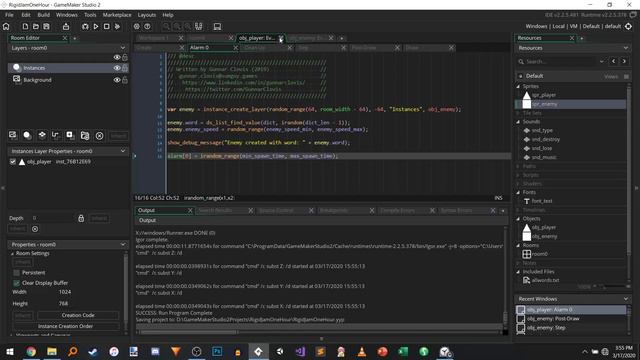Lock the Instances layer

(125, 68)
